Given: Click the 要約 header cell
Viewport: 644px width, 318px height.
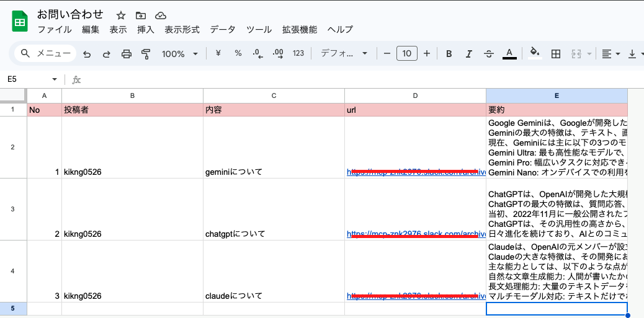Looking at the screenshot, I should pos(557,110).
